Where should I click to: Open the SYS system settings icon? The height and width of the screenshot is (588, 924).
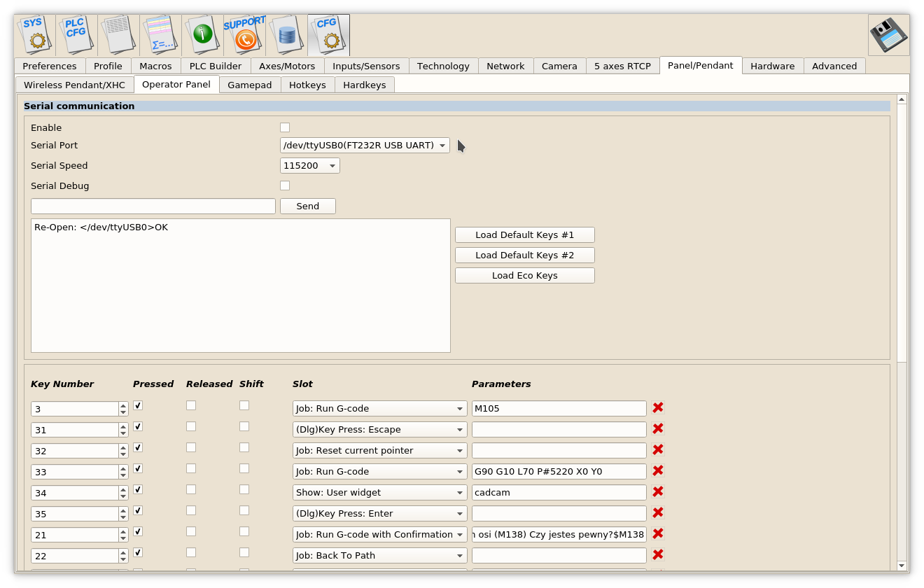click(x=35, y=35)
